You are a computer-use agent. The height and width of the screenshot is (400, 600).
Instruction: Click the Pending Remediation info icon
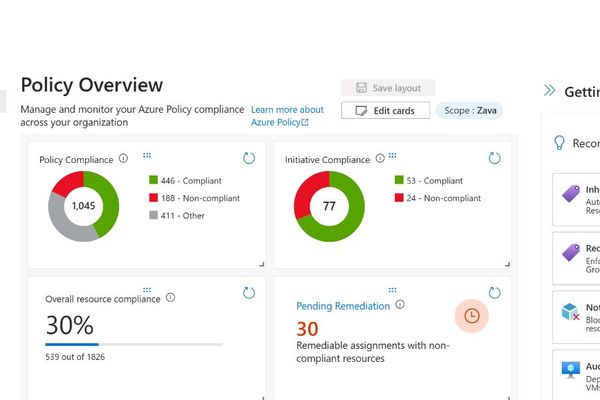400,304
